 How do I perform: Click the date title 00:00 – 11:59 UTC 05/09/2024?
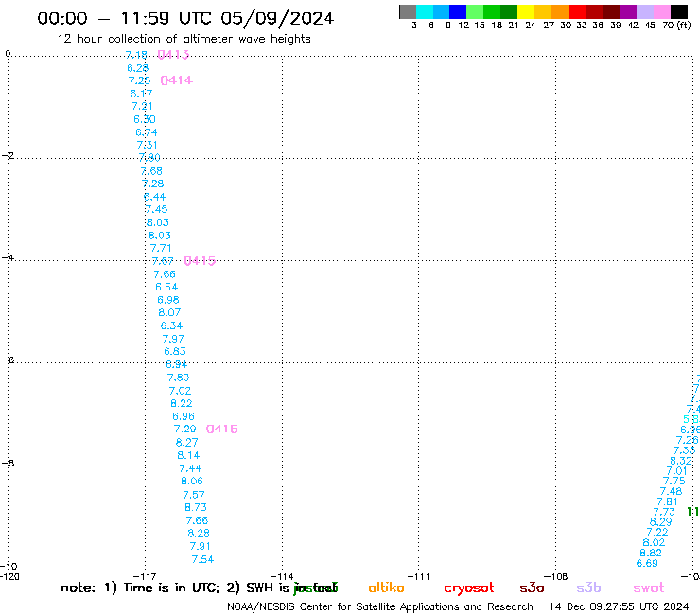[x=185, y=18]
